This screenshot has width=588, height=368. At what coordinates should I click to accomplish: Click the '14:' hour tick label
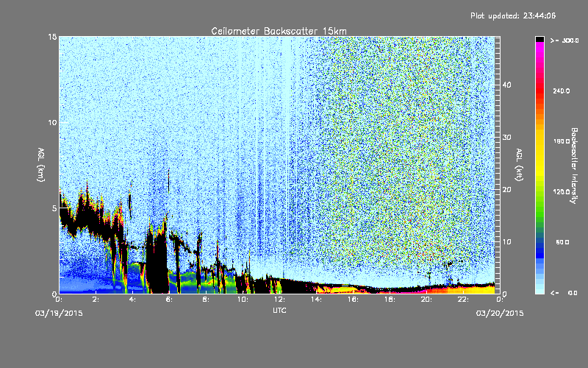316,300
